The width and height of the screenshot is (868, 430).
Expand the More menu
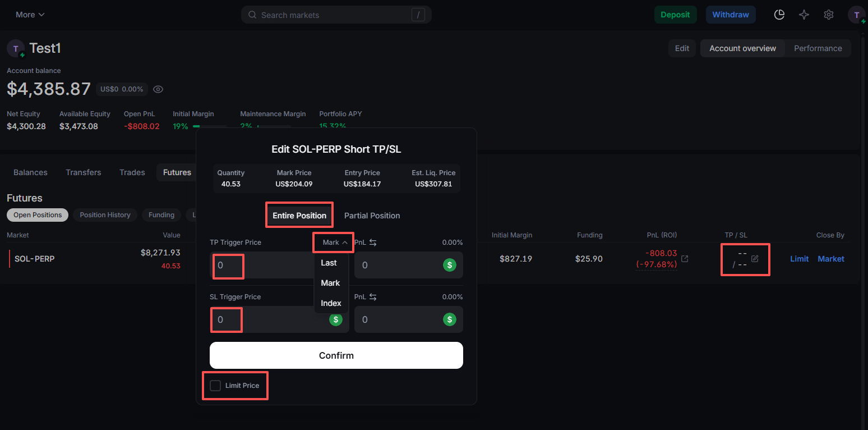click(30, 15)
